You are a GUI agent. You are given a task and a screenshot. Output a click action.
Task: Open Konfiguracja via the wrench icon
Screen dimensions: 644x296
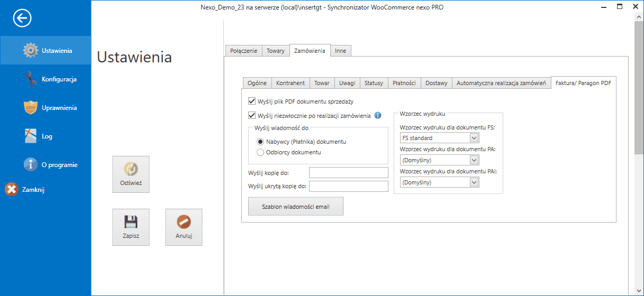(x=31, y=79)
